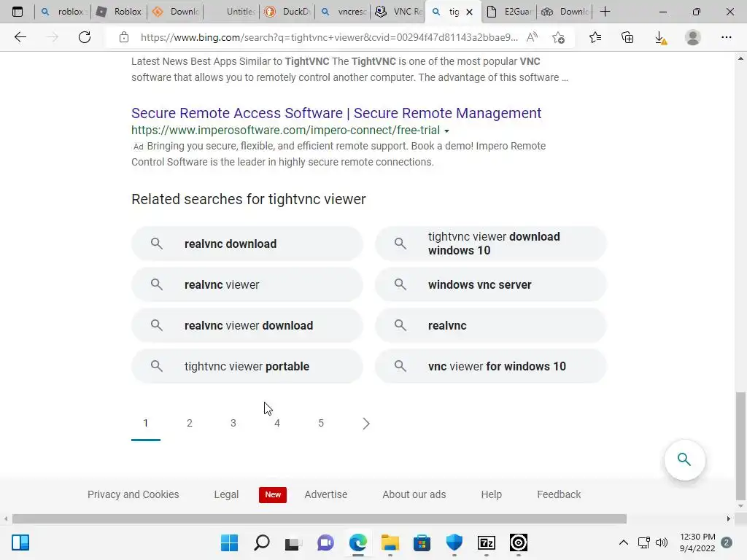The image size is (747, 560).
Task: Open Legal footer link
Action: point(226,495)
